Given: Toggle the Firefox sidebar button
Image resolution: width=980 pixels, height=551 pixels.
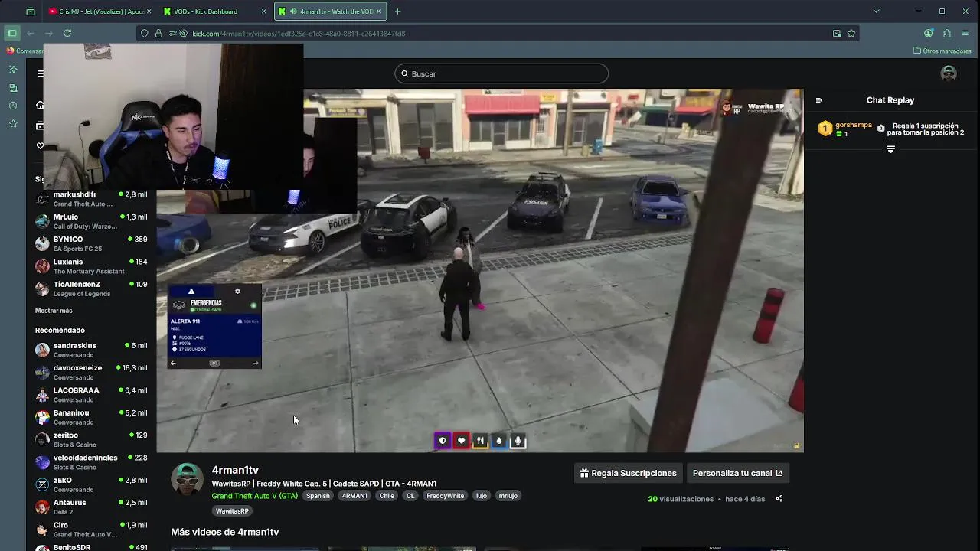Looking at the screenshot, I should click(x=12, y=33).
